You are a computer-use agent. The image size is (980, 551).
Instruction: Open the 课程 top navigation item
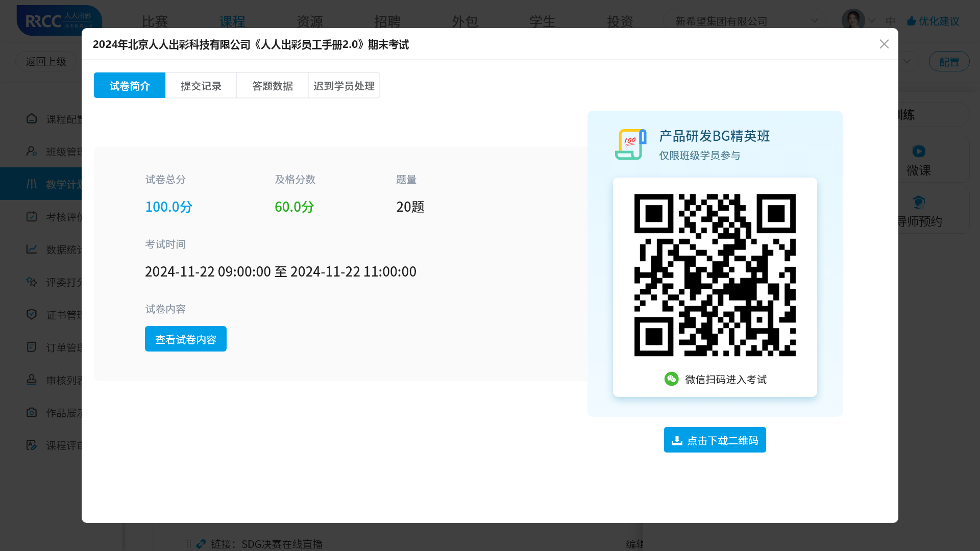tap(232, 21)
